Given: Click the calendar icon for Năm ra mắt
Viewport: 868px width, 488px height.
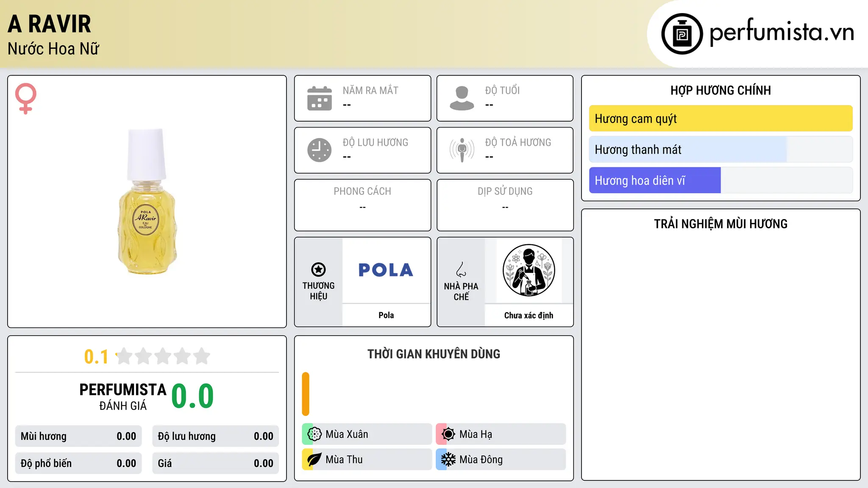Looking at the screenshot, I should [320, 98].
